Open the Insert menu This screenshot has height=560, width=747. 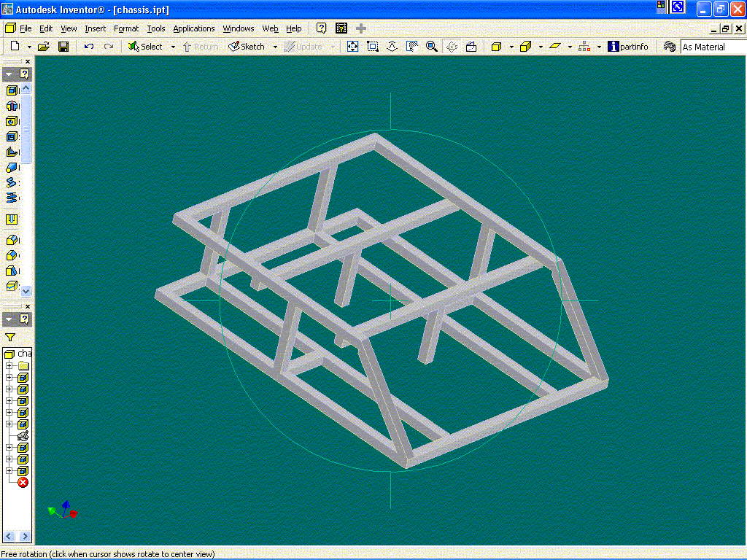(x=96, y=28)
